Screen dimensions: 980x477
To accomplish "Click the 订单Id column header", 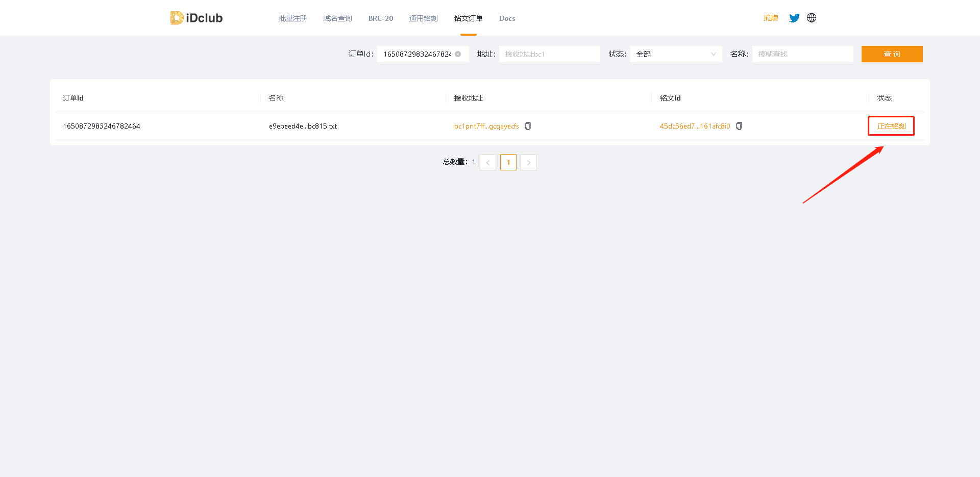I will 73,98.
